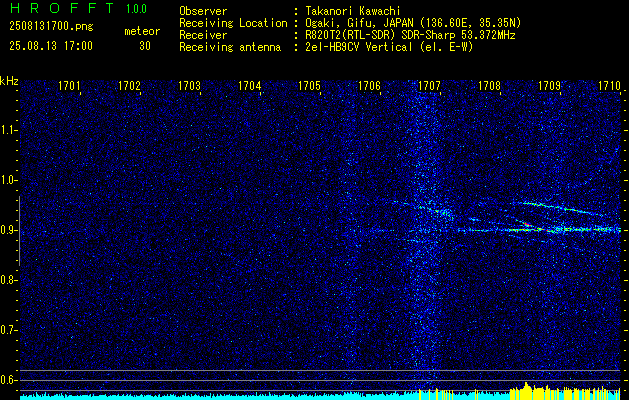Click the 0.7 kHz axis label
The image size is (629, 400).
[x=7, y=330]
